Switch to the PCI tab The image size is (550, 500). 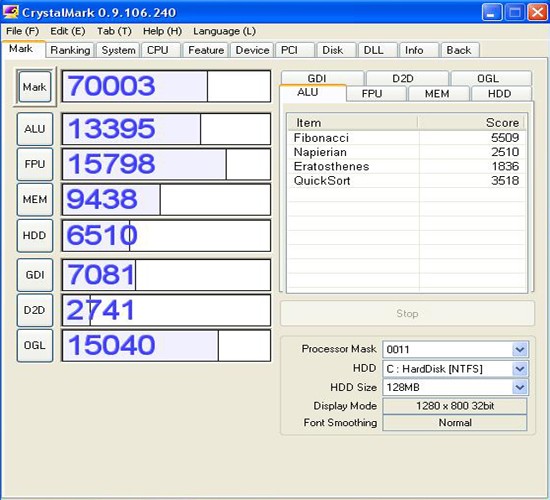coord(295,50)
